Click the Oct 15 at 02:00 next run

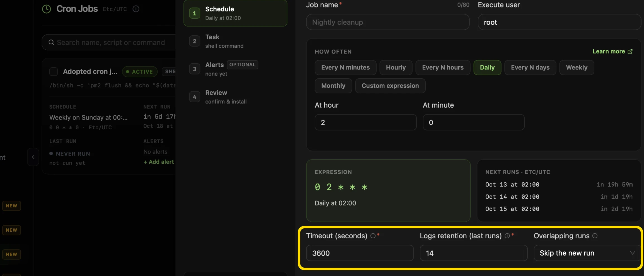tap(512, 209)
